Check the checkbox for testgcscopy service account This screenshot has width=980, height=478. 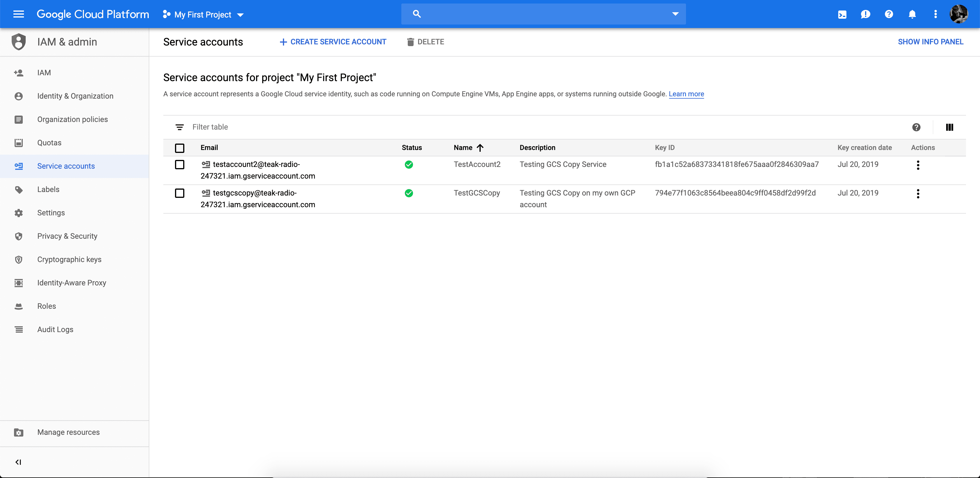point(180,193)
